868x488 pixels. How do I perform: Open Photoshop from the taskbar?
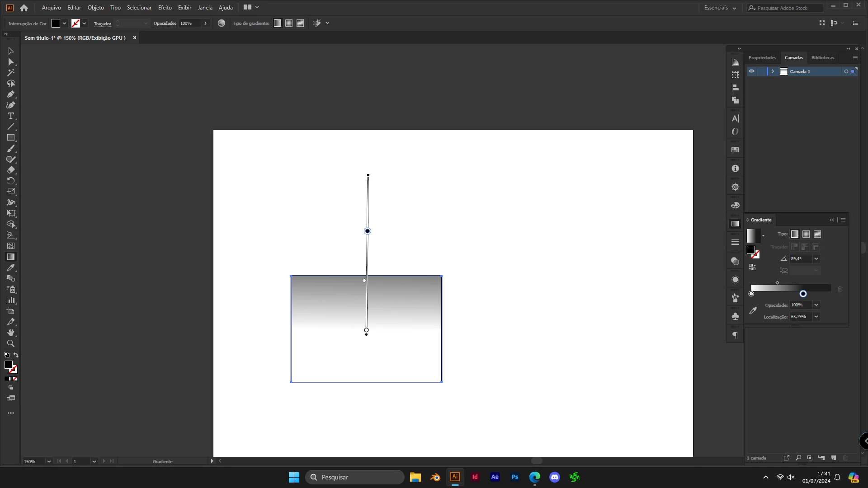click(x=514, y=477)
